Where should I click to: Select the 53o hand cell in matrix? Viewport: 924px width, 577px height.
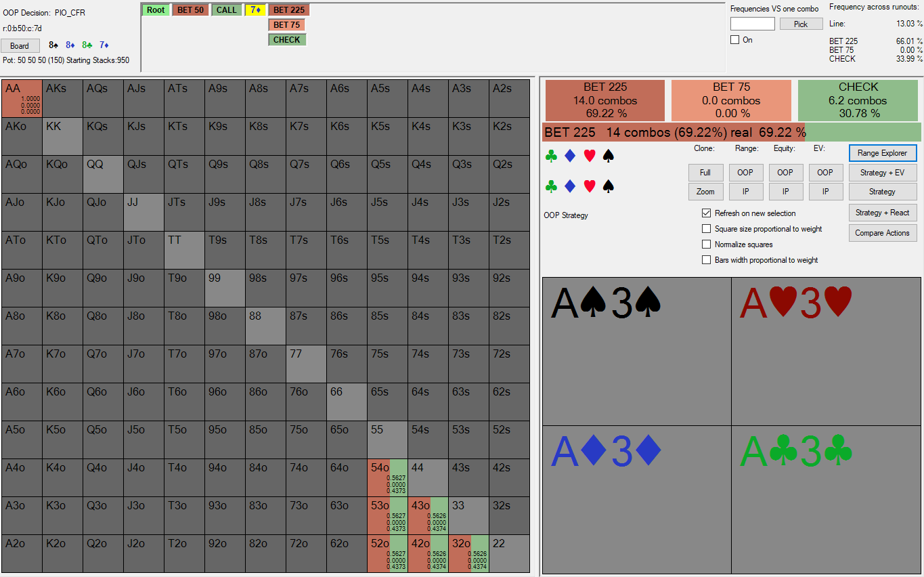pyautogui.click(x=387, y=515)
